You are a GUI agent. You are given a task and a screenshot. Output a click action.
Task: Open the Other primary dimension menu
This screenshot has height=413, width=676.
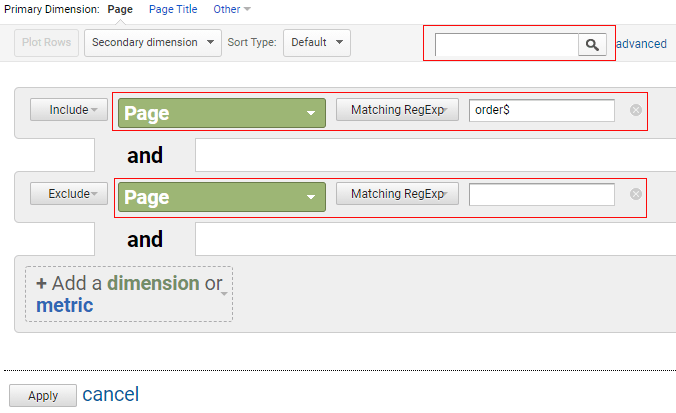(x=232, y=9)
